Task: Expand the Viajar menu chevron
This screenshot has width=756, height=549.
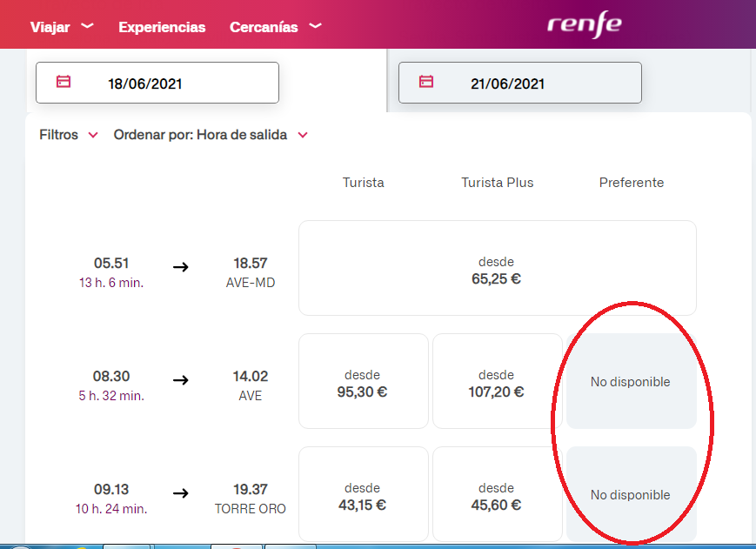Action: coord(87,25)
